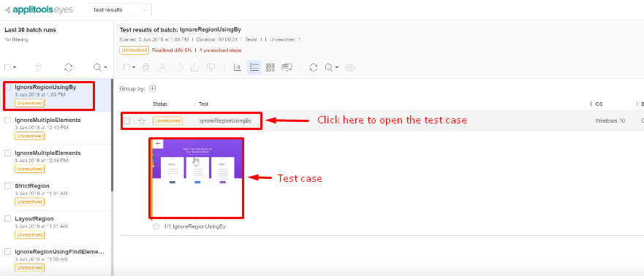Click the thumbs down reject icon
The image size is (644, 276).
point(211,68)
